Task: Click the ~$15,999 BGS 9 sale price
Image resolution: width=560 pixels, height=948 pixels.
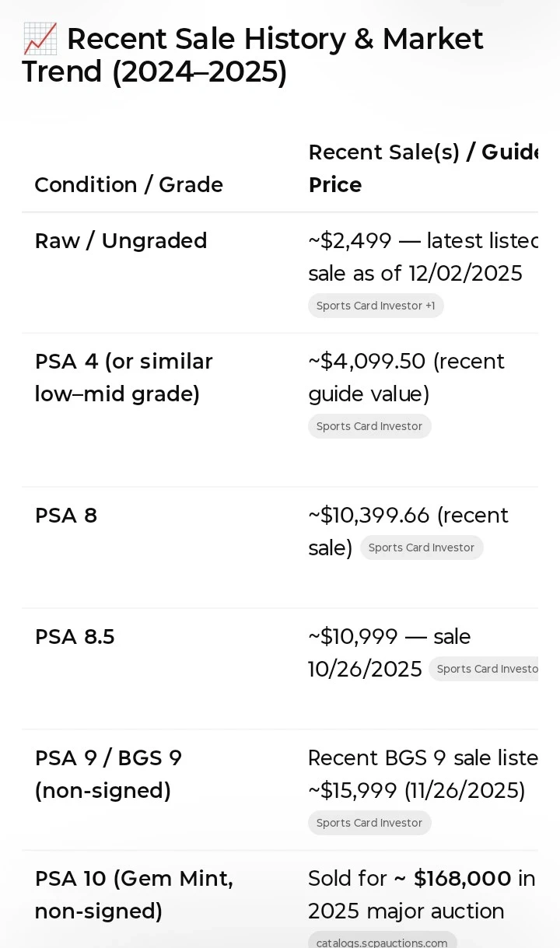Action: [353, 790]
